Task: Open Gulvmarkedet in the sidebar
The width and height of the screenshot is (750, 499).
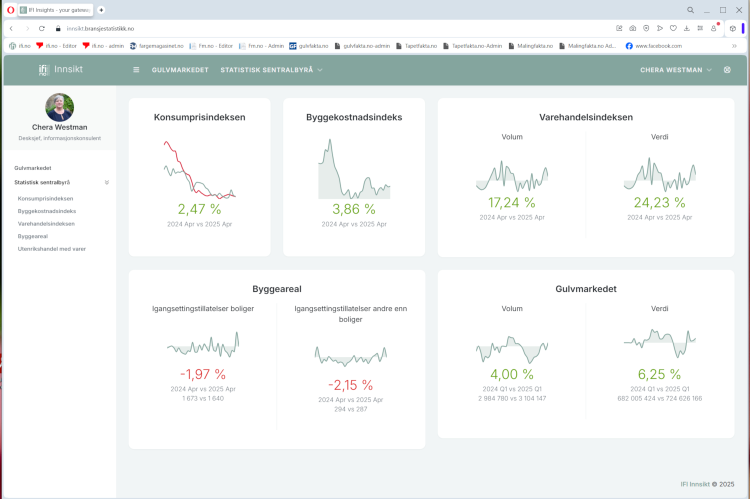Action: (x=33, y=168)
